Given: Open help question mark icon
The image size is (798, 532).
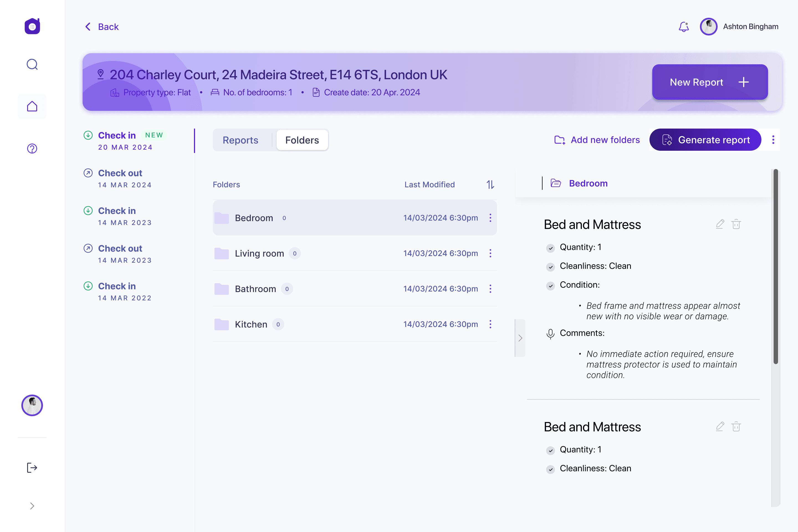Looking at the screenshot, I should click(32, 148).
